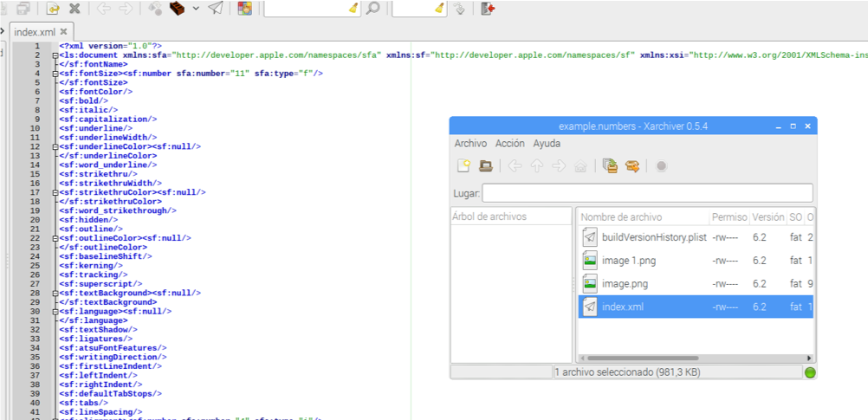Click the Extract files icon in Xarchiver
Screen dimensions: 868x420
click(x=632, y=166)
